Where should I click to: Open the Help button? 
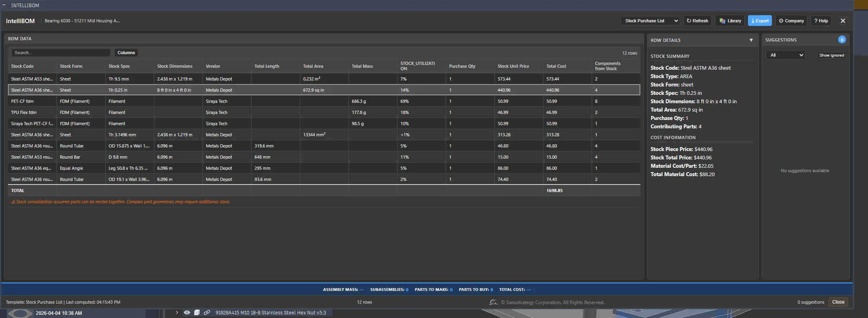[x=821, y=21]
